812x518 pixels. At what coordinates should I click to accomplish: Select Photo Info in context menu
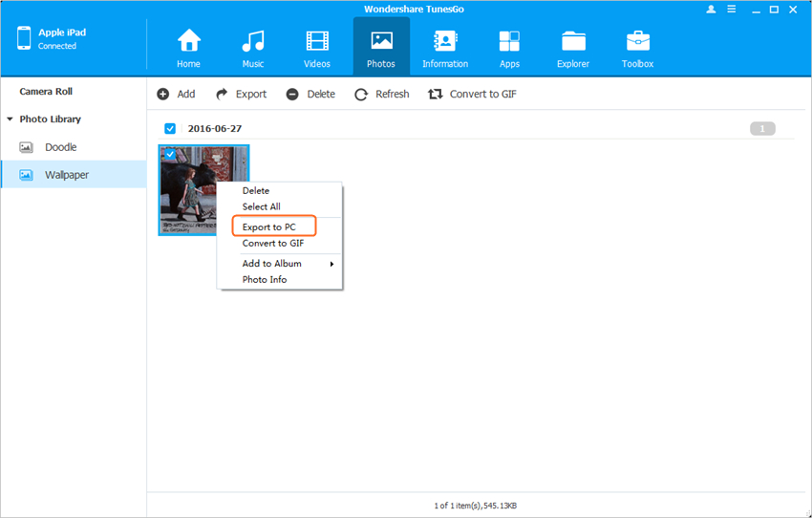pos(264,279)
